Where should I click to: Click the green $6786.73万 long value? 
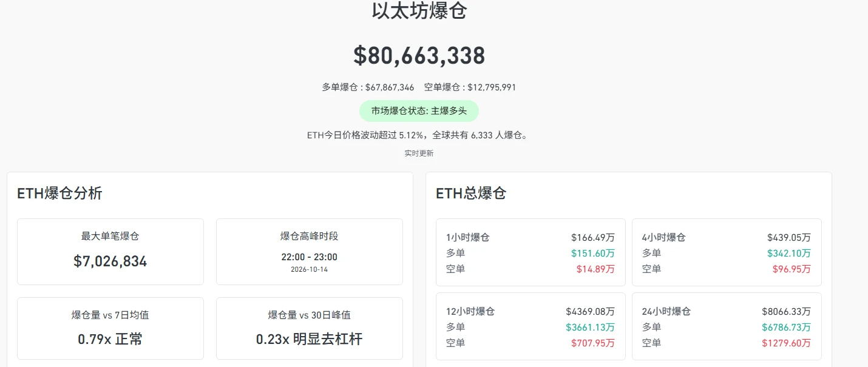tap(786, 327)
